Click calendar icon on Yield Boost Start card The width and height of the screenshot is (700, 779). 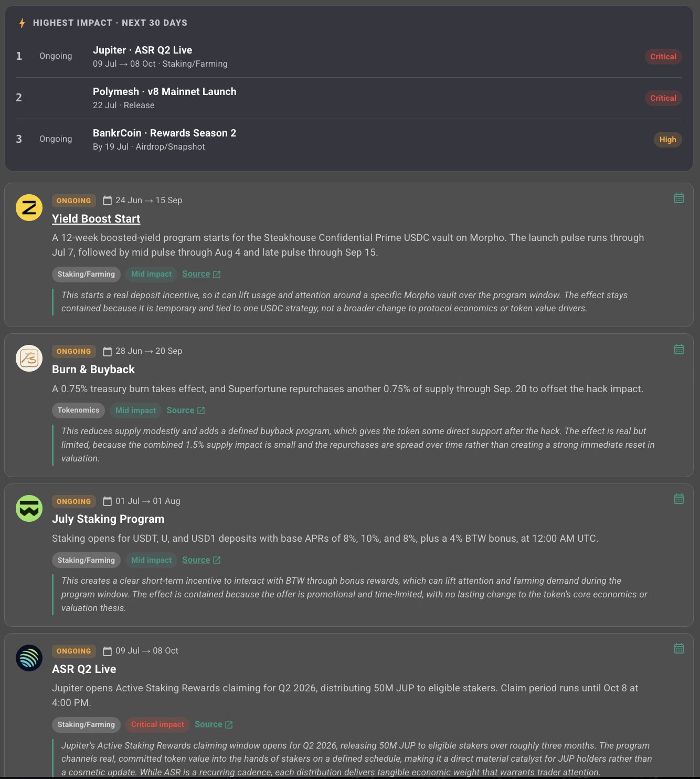(678, 198)
